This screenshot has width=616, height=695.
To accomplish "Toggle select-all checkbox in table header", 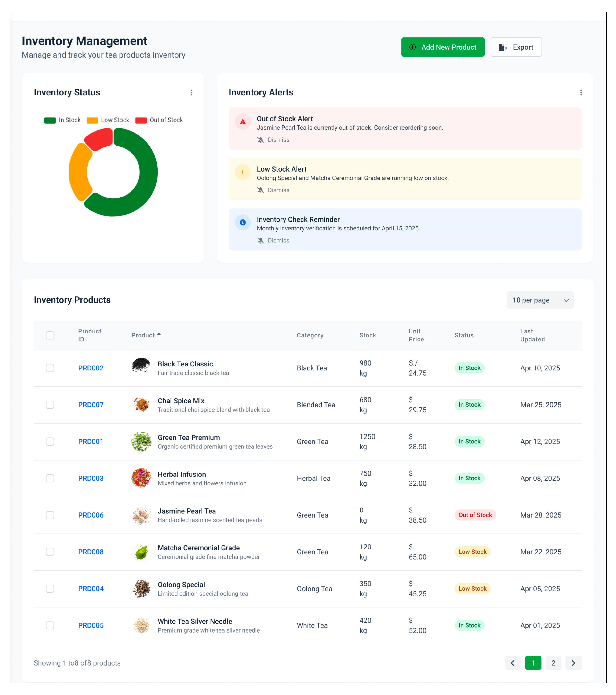I will (x=50, y=335).
